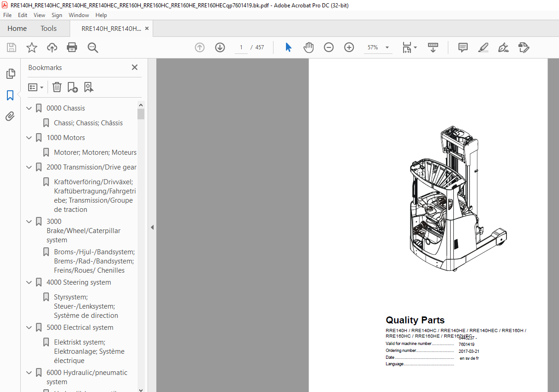Delete the selected bookmark with trash icon
This screenshot has height=392, width=559.
click(x=57, y=87)
